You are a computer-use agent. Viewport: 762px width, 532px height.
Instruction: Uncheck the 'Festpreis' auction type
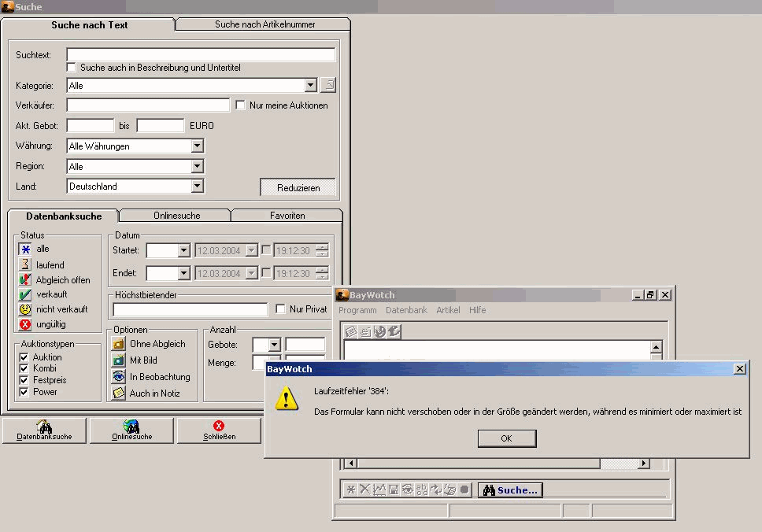[24, 380]
